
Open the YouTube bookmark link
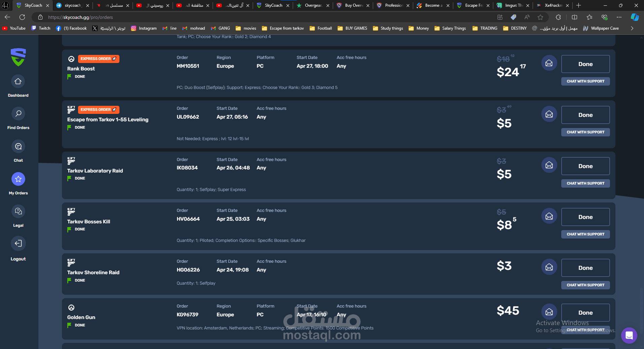click(14, 28)
